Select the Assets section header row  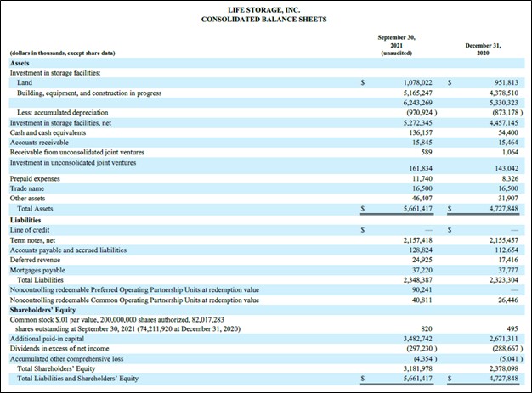20,63
